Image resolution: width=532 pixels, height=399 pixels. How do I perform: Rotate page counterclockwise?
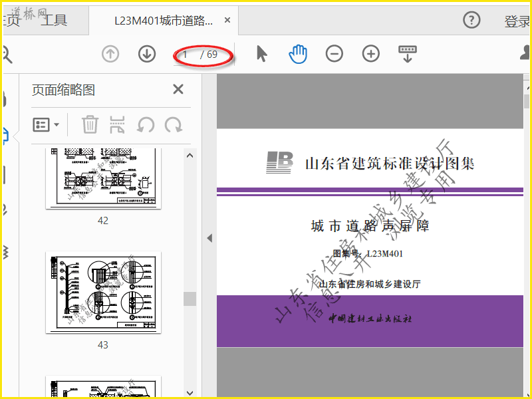coord(146,124)
